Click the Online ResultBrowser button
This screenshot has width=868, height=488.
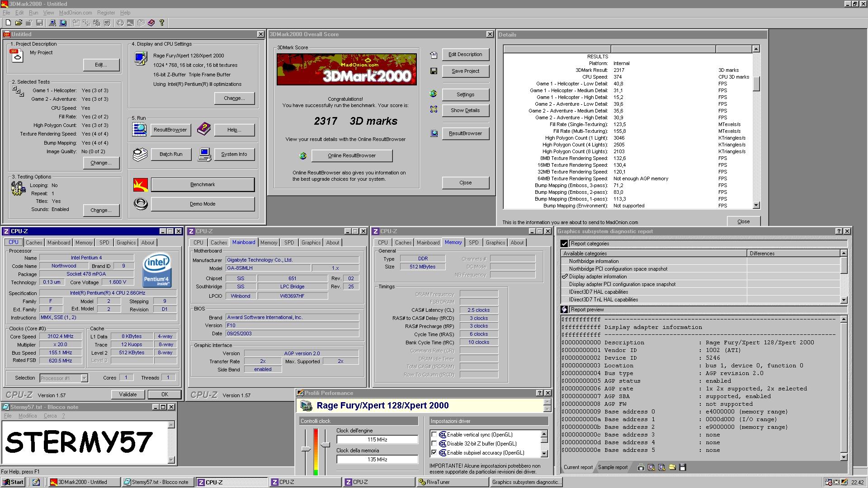point(352,156)
